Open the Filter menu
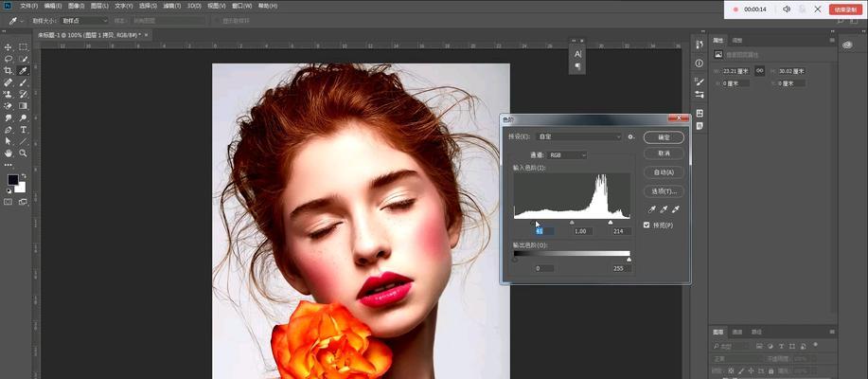Screen dimensions: 868x379 pyautogui.click(x=170, y=6)
